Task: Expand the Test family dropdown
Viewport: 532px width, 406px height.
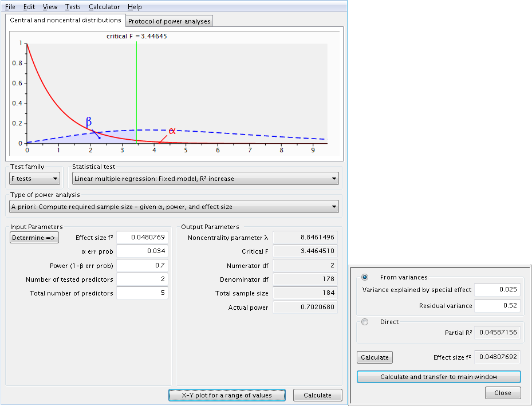Action: pyautogui.click(x=35, y=179)
